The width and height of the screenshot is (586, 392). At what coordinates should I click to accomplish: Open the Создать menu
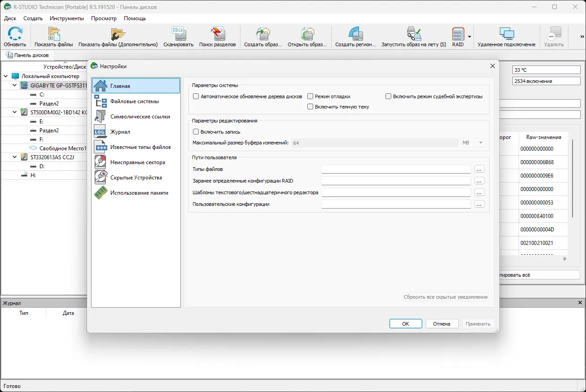(33, 18)
